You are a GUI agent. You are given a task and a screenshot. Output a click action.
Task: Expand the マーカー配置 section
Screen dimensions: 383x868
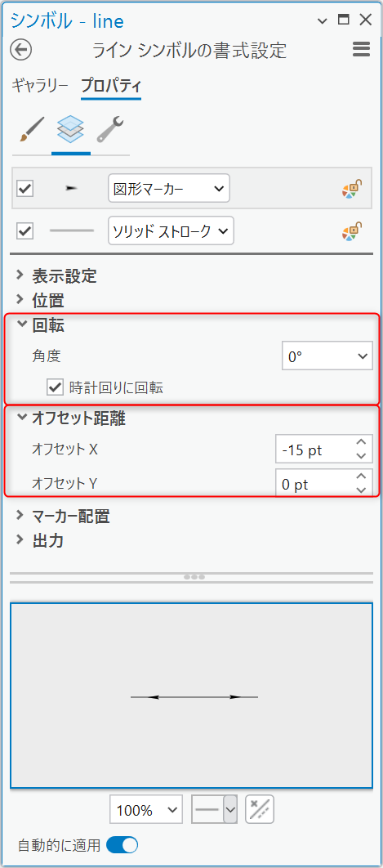pyautogui.click(x=71, y=517)
